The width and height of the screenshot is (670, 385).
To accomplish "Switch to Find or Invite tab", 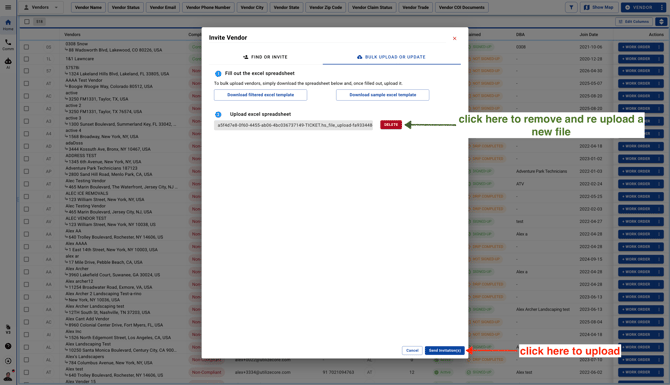I will [x=265, y=57].
